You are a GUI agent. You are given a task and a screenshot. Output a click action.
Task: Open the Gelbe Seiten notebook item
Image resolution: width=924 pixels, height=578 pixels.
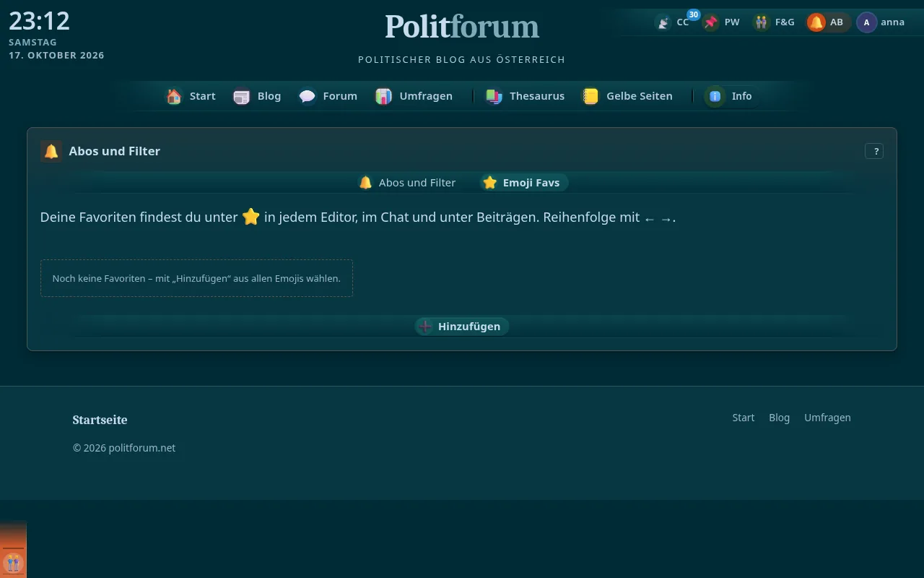[x=627, y=96]
